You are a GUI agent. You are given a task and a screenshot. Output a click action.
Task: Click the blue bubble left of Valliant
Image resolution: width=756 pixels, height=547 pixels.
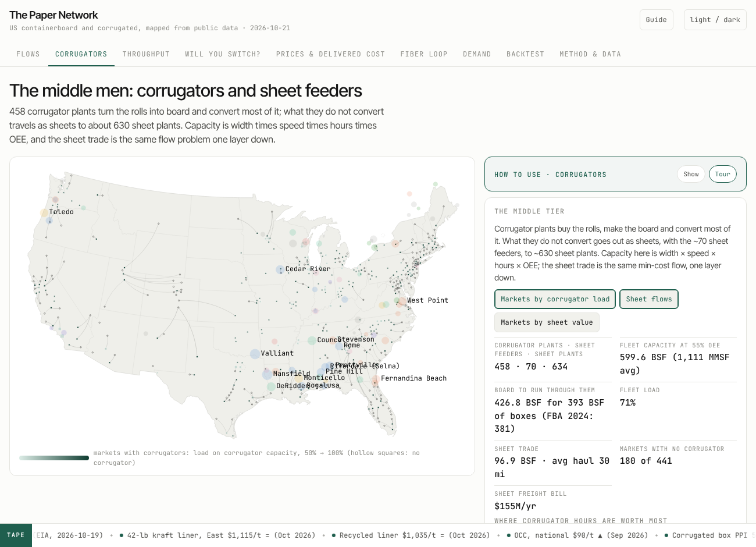(x=255, y=354)
